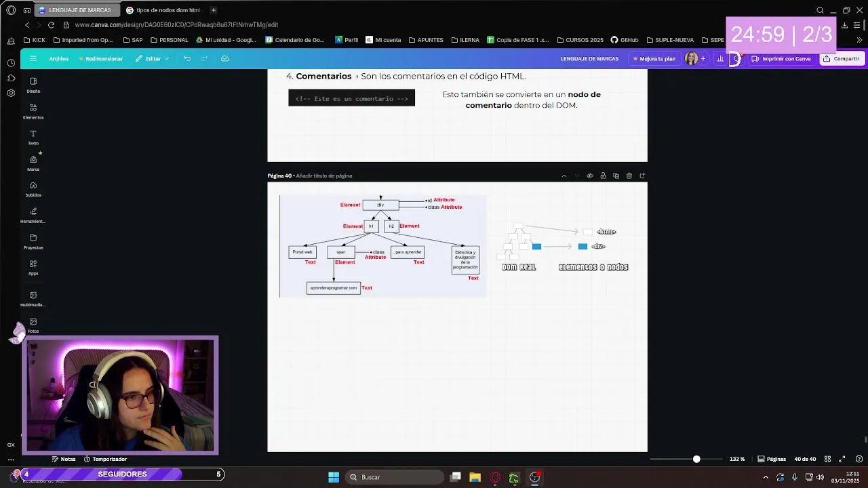Click the taskbar Buscar search box
The height and width of the screenshot is (488, 868).
tap(395, 477)
